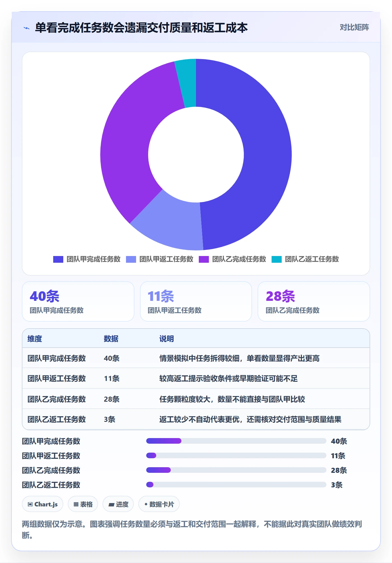
Task: Click the description "情景模拟中任务拆得较细，单看数量显得产出更高"
Action: click(239, 358)
